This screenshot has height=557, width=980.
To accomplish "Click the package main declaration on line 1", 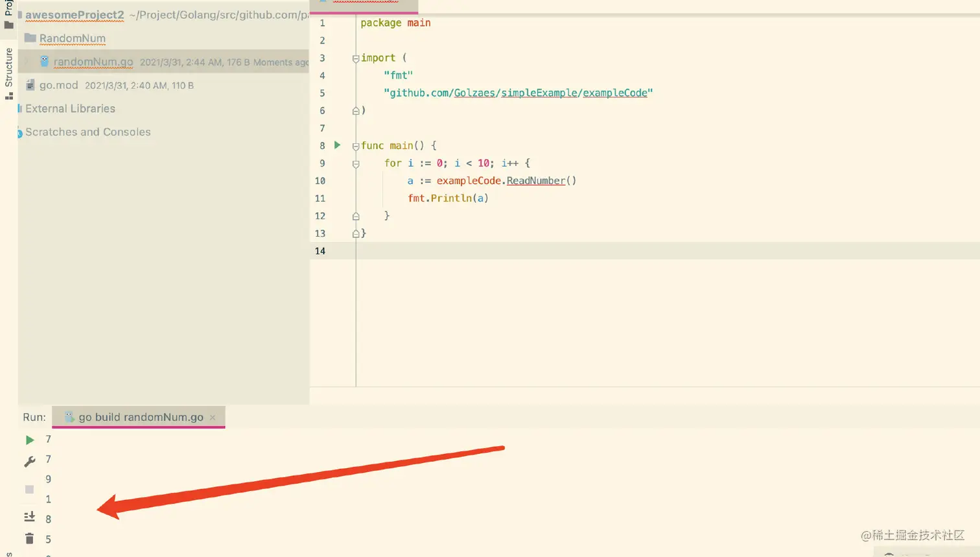I will coord(395,23).
